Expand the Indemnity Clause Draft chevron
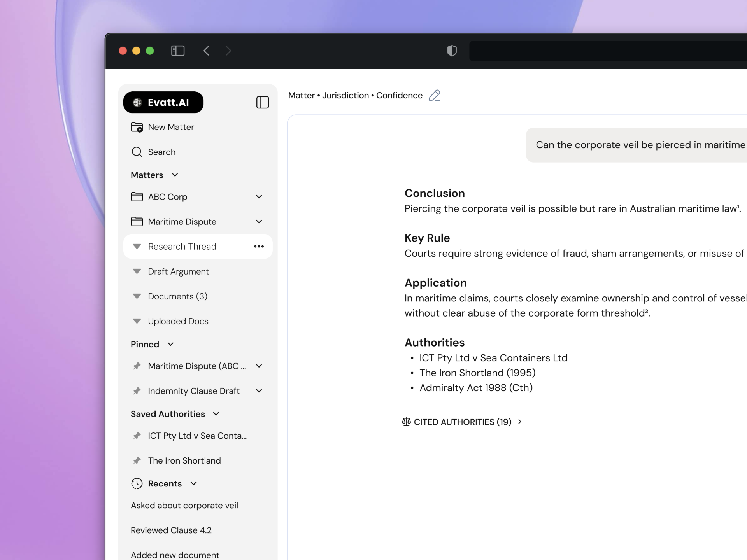747x560 pixels. (259, 391)
